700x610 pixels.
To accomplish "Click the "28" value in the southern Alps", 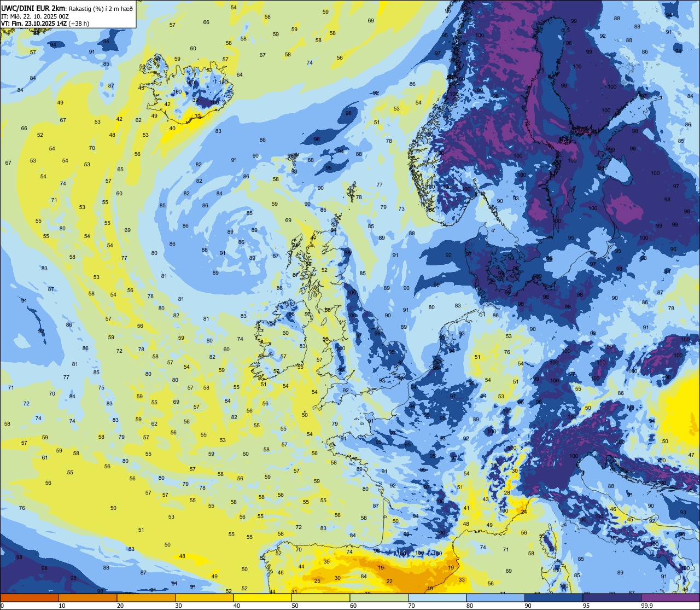I will (x=507, y=493).
